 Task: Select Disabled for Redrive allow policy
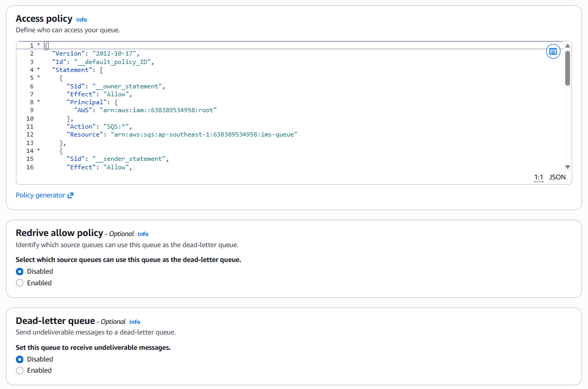(20, 272)
